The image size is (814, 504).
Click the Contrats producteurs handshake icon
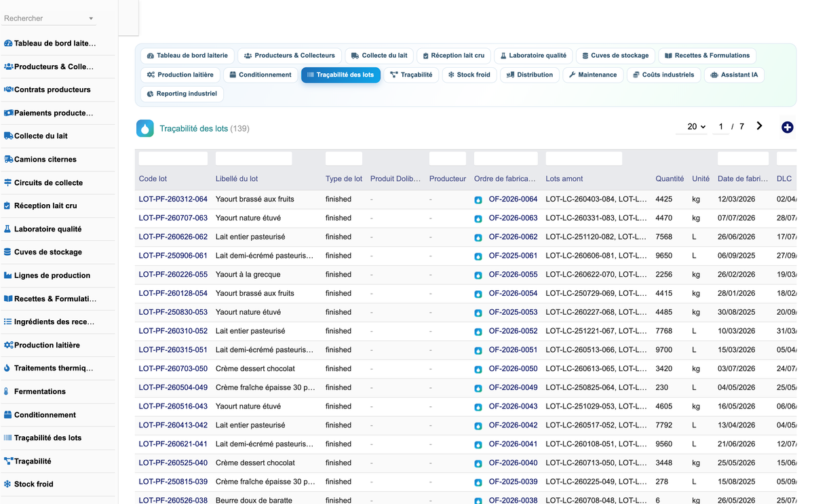pos(8,90)
